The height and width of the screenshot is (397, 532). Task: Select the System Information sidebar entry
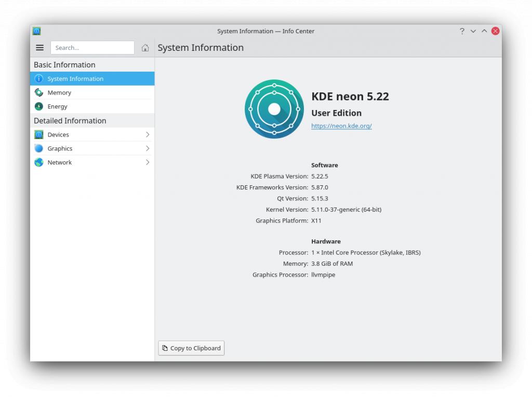coord(75,79)
